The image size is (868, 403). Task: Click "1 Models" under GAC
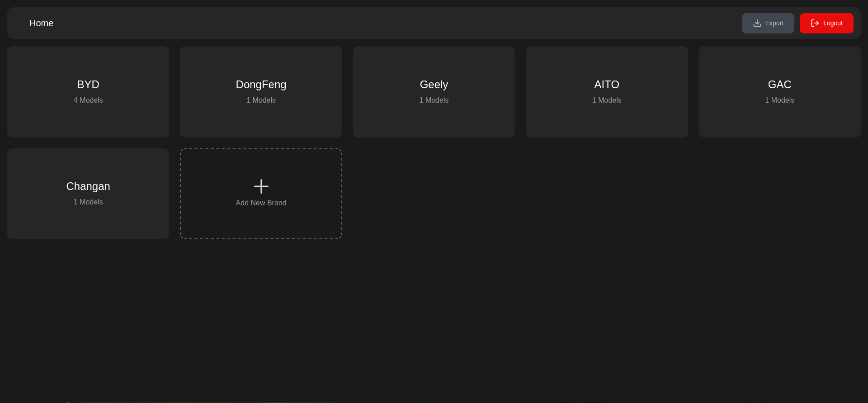tap(780, 100)
